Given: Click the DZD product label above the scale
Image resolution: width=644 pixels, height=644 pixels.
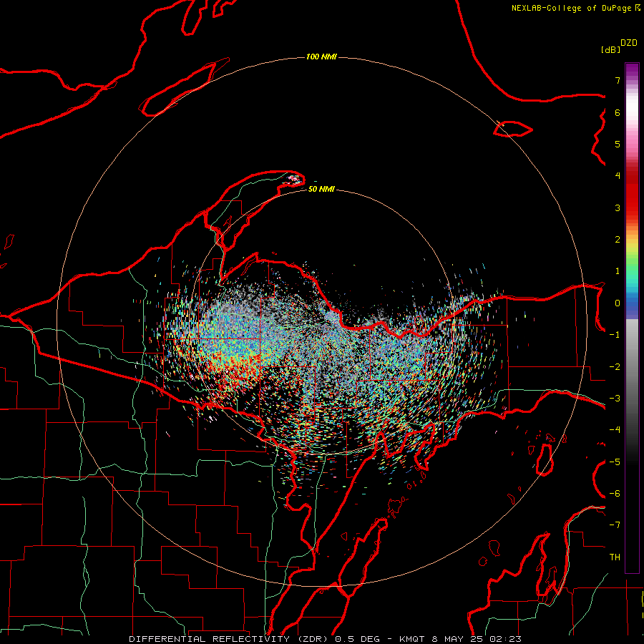Looking at the screenshot, I should 629,43.
